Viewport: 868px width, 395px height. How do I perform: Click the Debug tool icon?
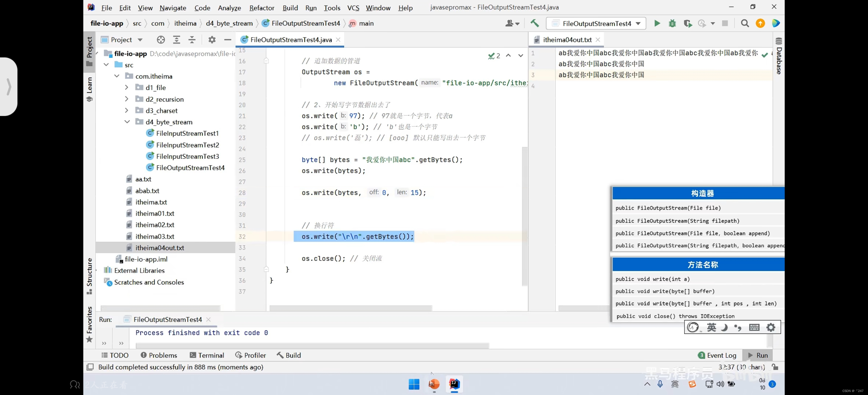(x=672, y=23)
